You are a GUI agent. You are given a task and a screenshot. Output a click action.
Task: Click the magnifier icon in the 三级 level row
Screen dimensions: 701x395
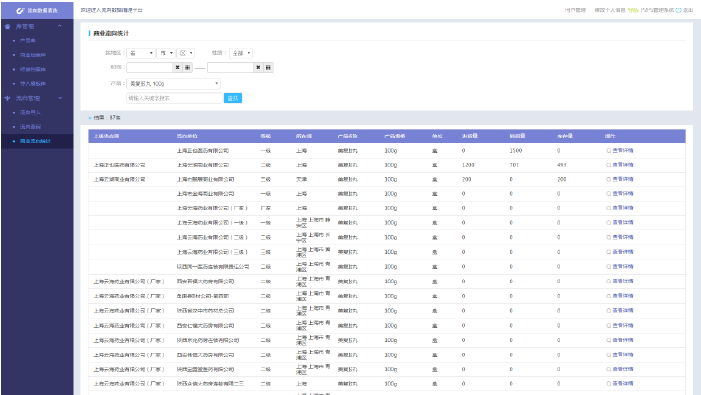click(x=608, y=252)
